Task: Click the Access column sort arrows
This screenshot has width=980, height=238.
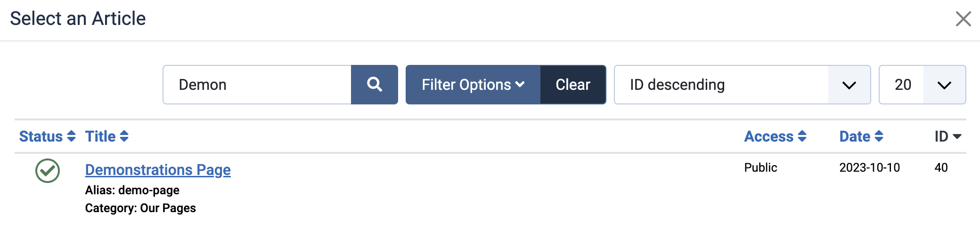Action: pos(802,136)
